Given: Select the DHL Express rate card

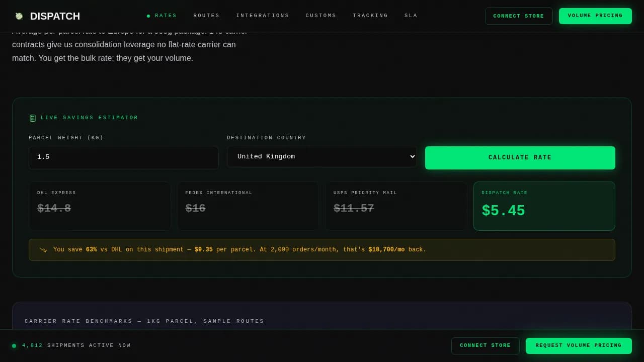Looking at the screenshot, I should (100, 206).
